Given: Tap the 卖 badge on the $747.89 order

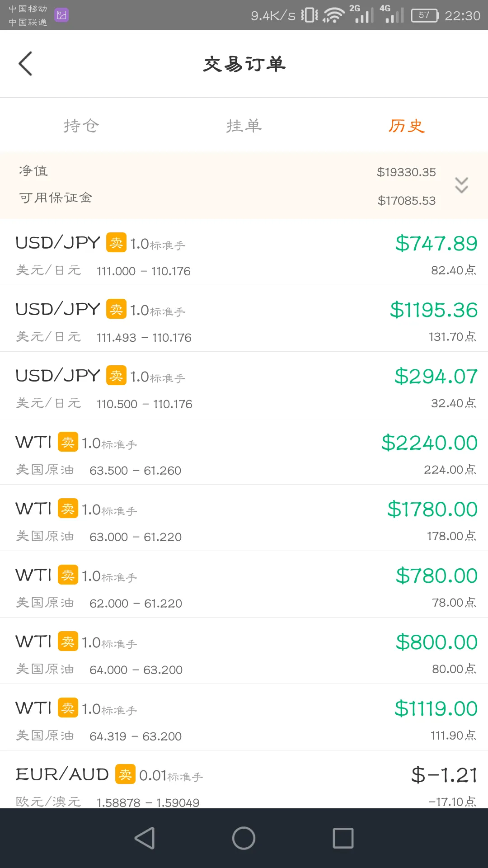Looking at the screenshot, I should pos(116,243).
